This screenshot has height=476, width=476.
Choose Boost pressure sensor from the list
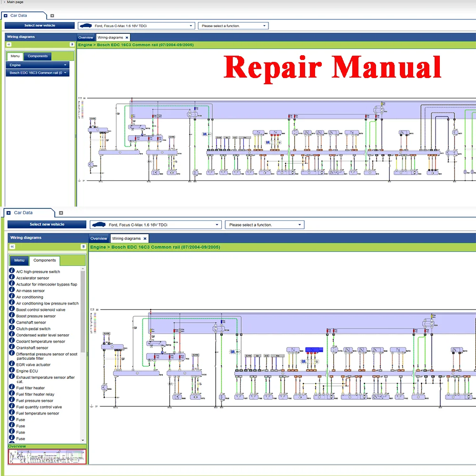36,316
